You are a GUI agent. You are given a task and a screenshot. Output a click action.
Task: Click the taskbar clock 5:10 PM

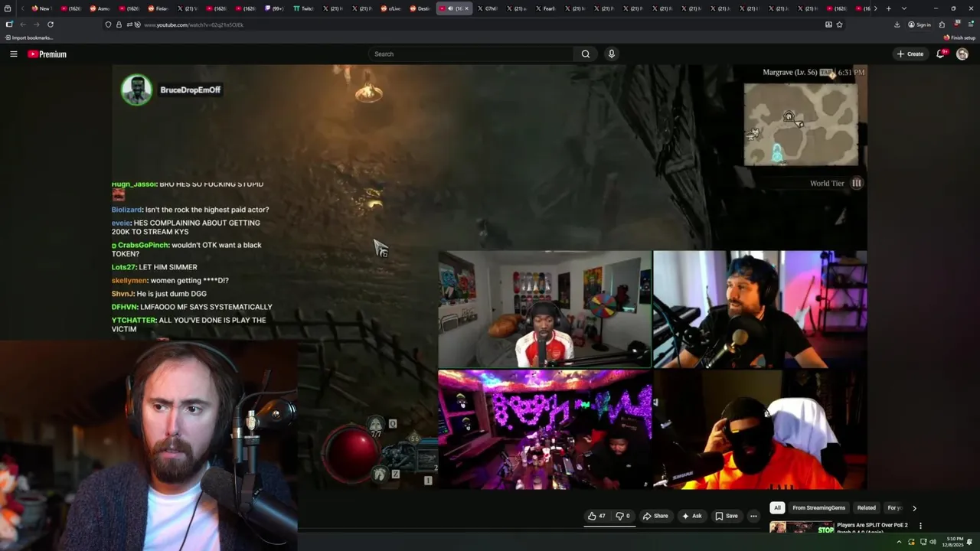[x=954, y=542]
